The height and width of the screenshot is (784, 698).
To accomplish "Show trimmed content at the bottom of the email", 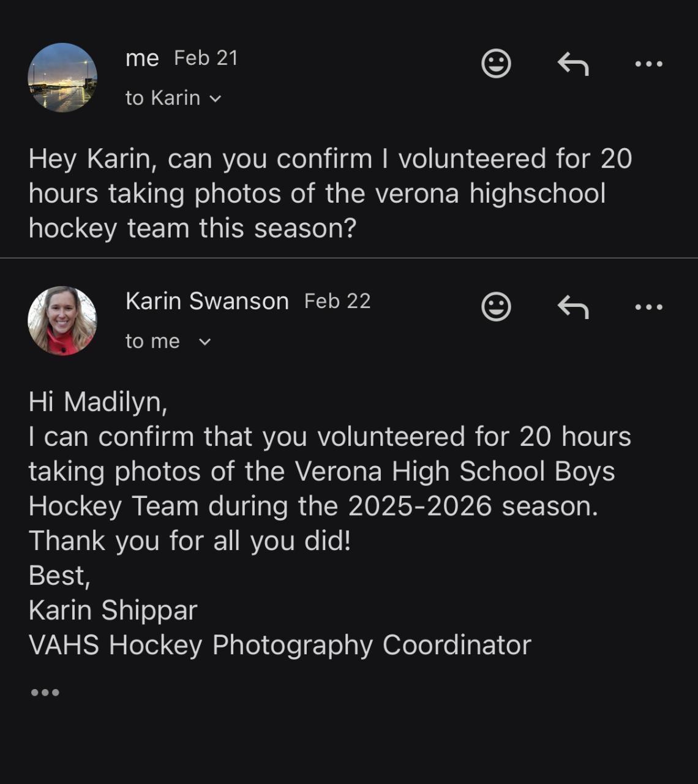I will tap(45, 693).
